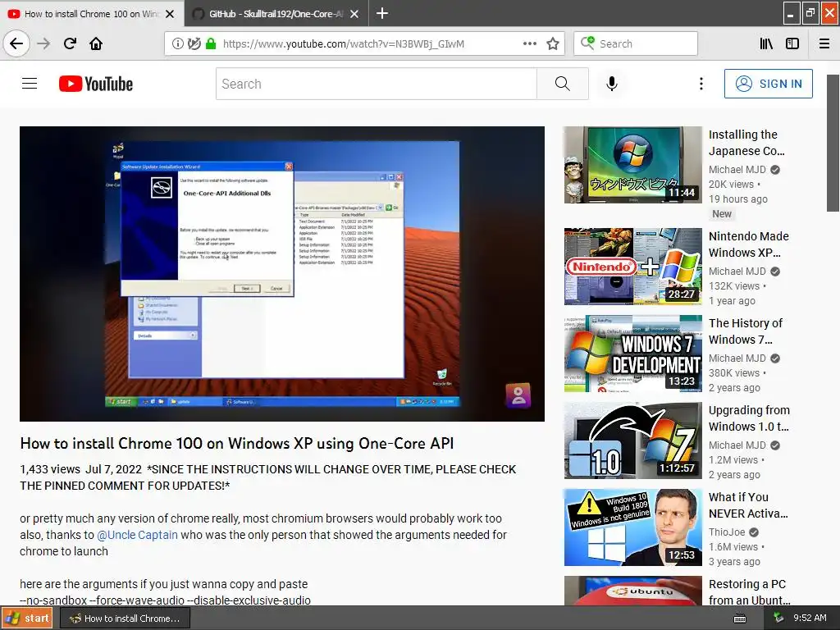
Task: Reload the page with the refresh icon
Action: (x=70, y=43)
